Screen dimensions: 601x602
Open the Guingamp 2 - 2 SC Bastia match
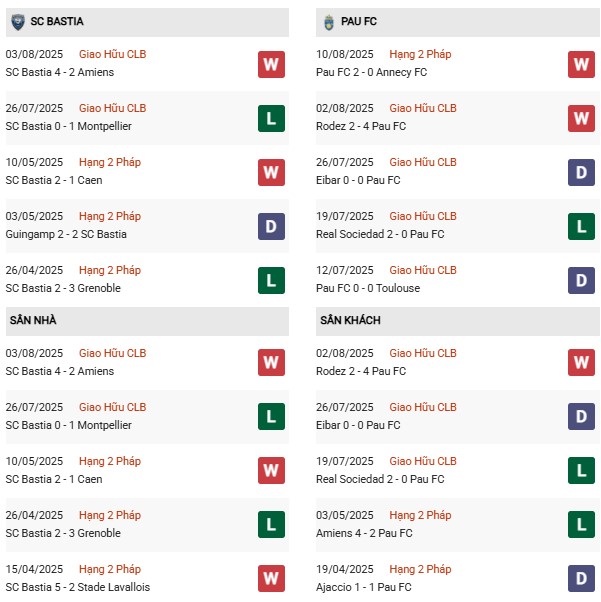[67, 234]
